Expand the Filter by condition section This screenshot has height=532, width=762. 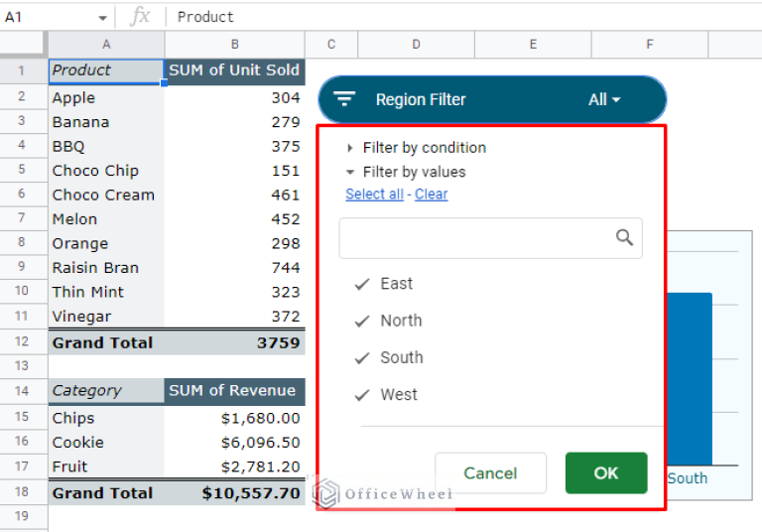click(350, 148)
